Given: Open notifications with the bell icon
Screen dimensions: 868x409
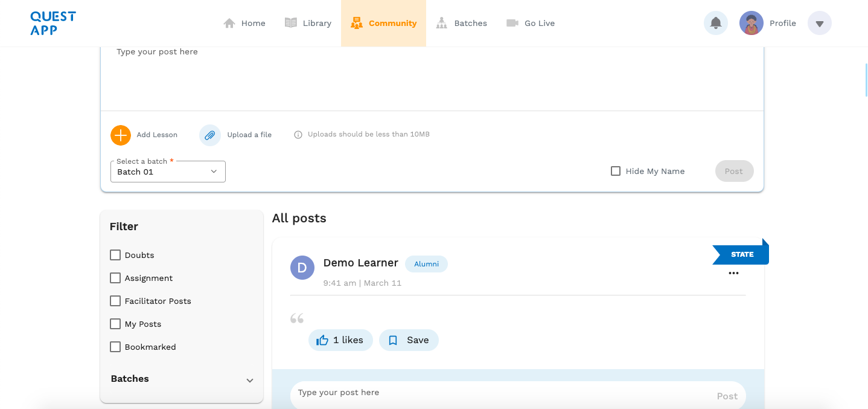Looking at the screenshot, I should click(x=715, y=24).
